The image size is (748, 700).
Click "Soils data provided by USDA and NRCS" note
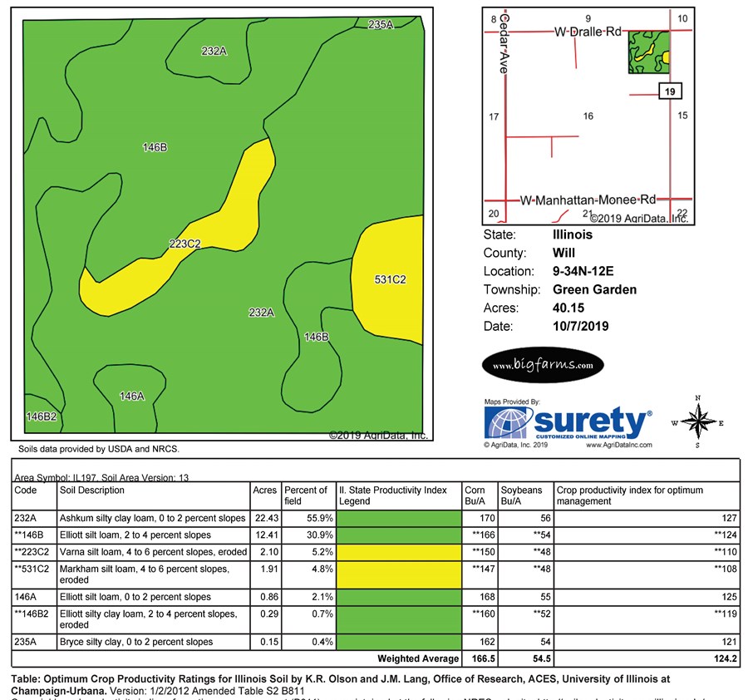click(x=99, y=449)
